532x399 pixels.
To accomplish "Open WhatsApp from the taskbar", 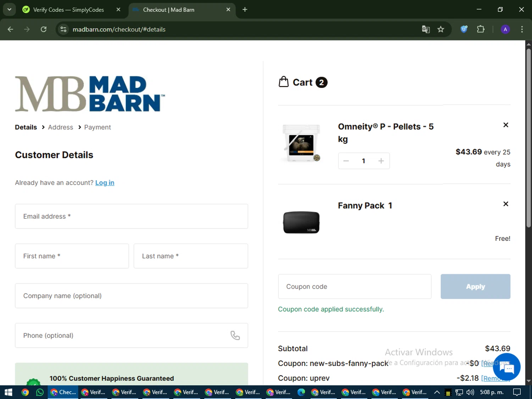I will point(40,392).
